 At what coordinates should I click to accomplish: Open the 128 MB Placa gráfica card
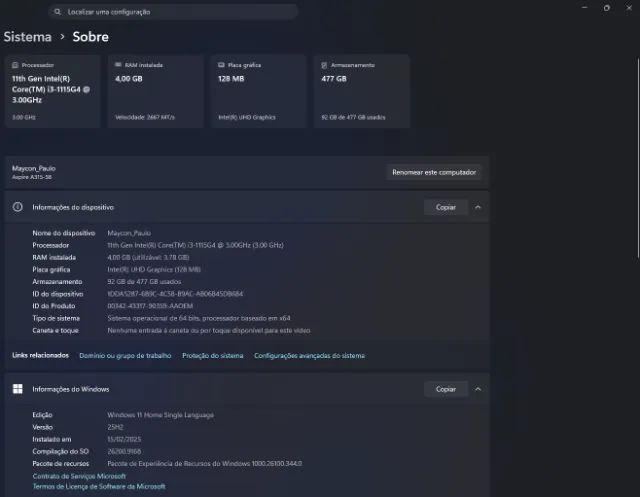click(259, 91)
